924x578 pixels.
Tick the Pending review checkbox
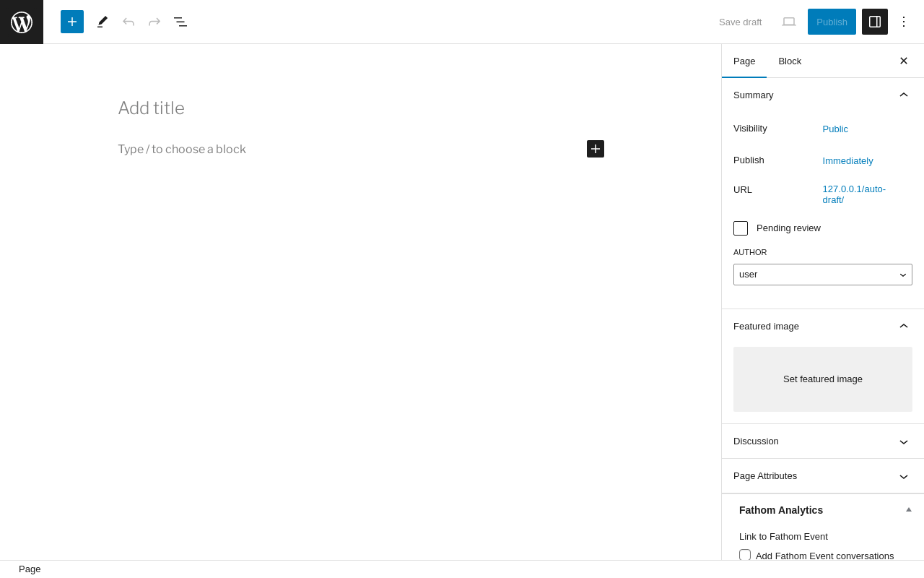pyautogui.click(x=741, y=228)
